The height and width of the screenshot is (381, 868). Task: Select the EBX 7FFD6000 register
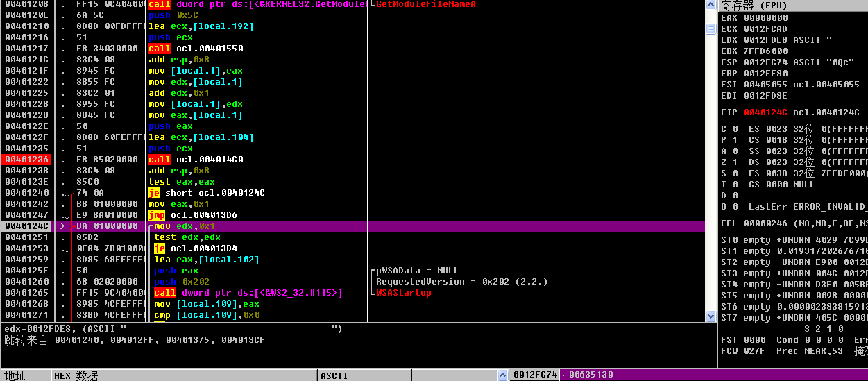755,51
